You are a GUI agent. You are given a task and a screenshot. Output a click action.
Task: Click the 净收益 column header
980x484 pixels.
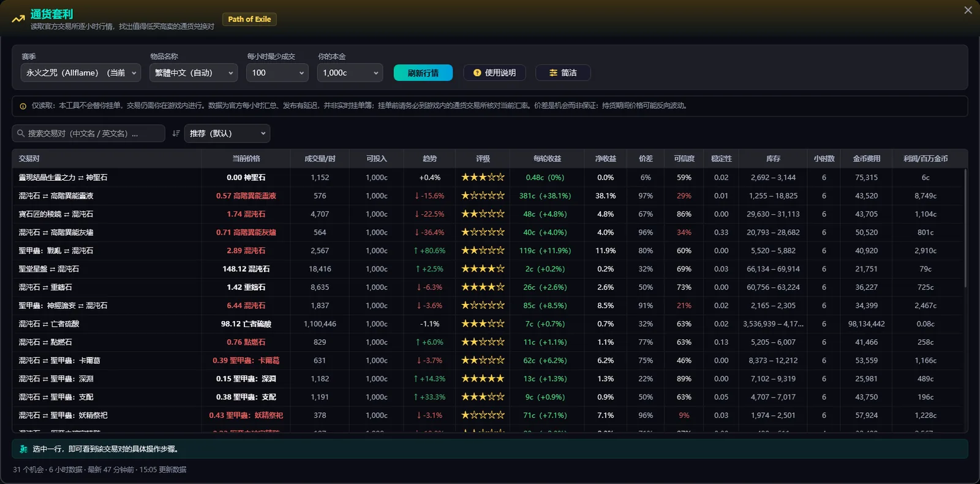(606, 159)
